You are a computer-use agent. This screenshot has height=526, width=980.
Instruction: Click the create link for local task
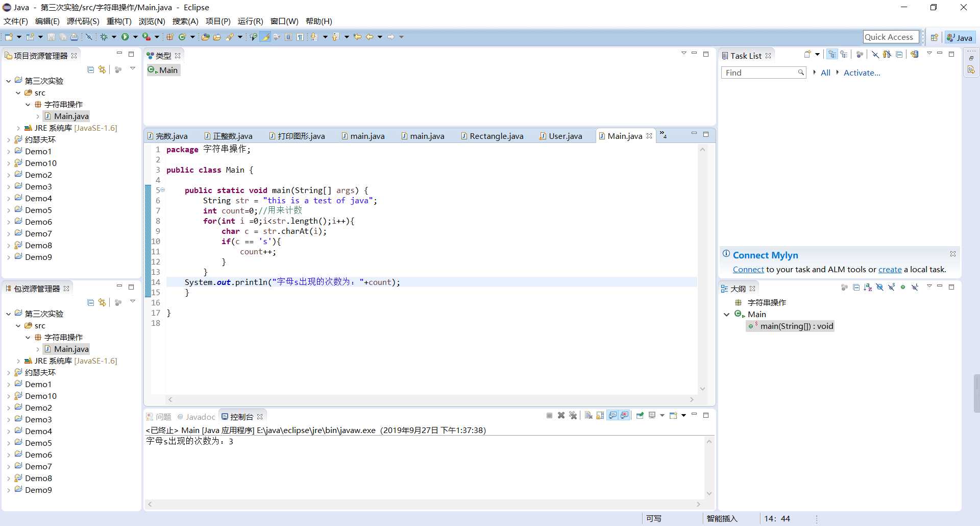point(890,270)
